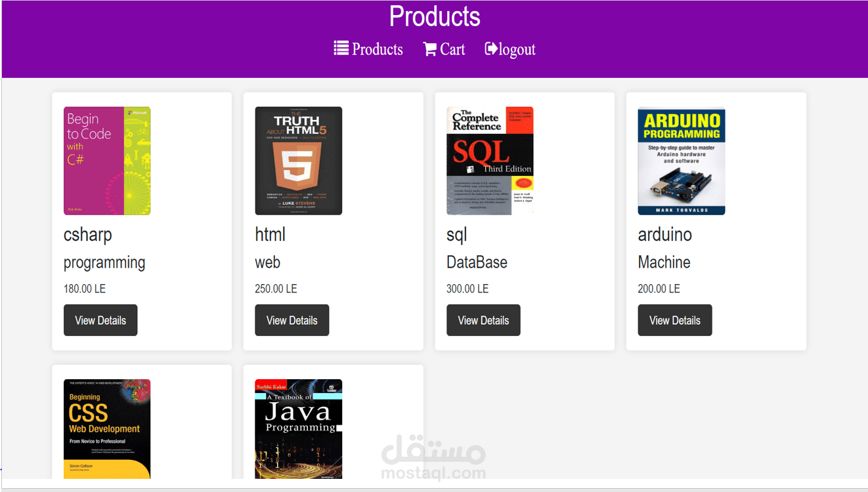This screenshot has width=868, height=492.
Task: Click the programming category label
Action: pyautogui.click(x=104, y=263)
